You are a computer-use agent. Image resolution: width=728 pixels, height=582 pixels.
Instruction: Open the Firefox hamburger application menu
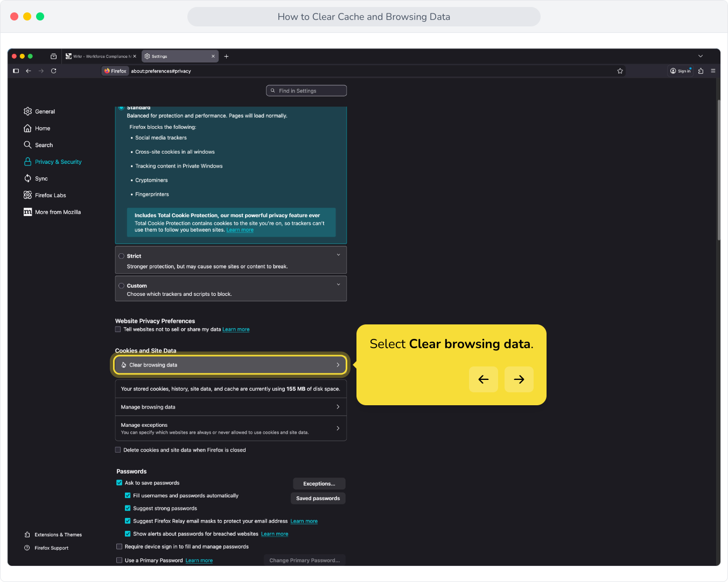tap(713, 71)
